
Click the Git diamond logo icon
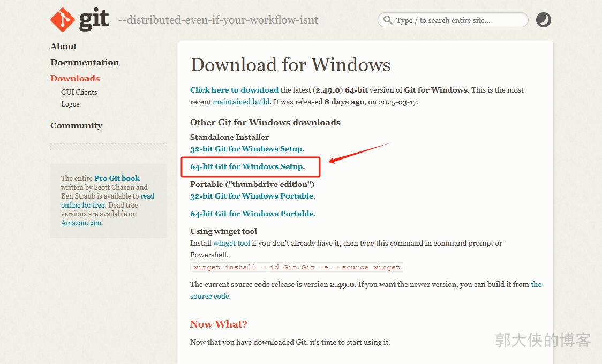tap(63, 20)
